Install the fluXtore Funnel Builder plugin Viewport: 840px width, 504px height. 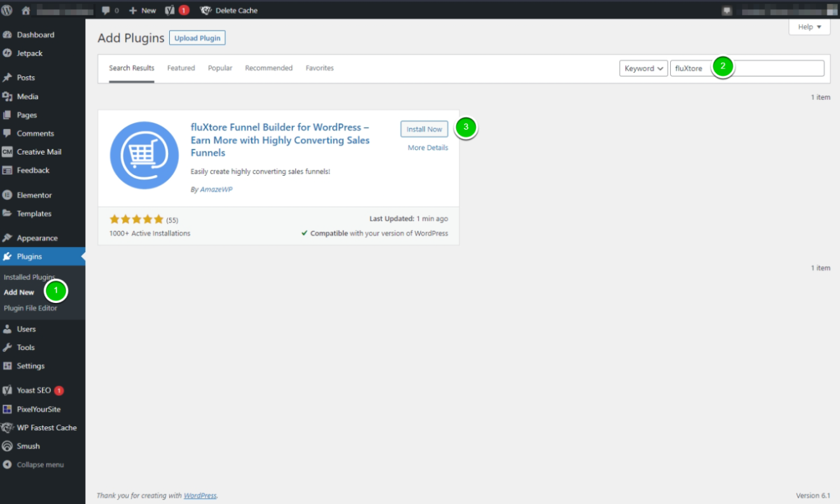coord(424,129)
